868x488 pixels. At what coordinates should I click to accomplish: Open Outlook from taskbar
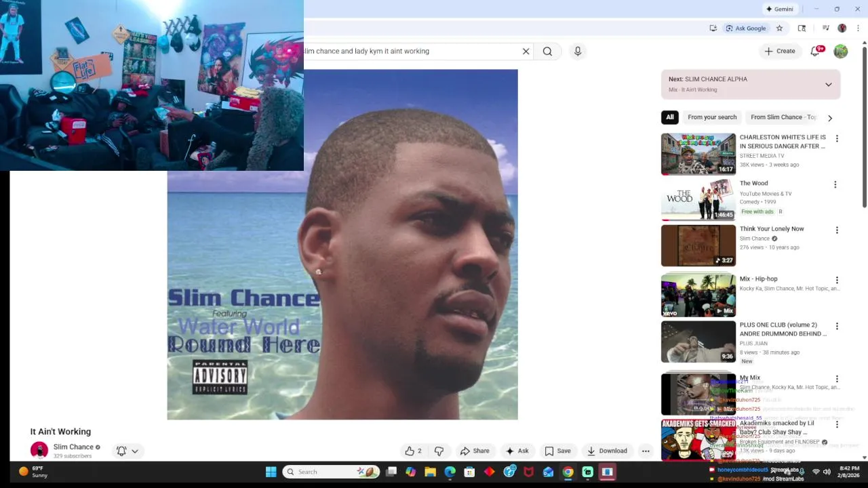click(549, 472)
